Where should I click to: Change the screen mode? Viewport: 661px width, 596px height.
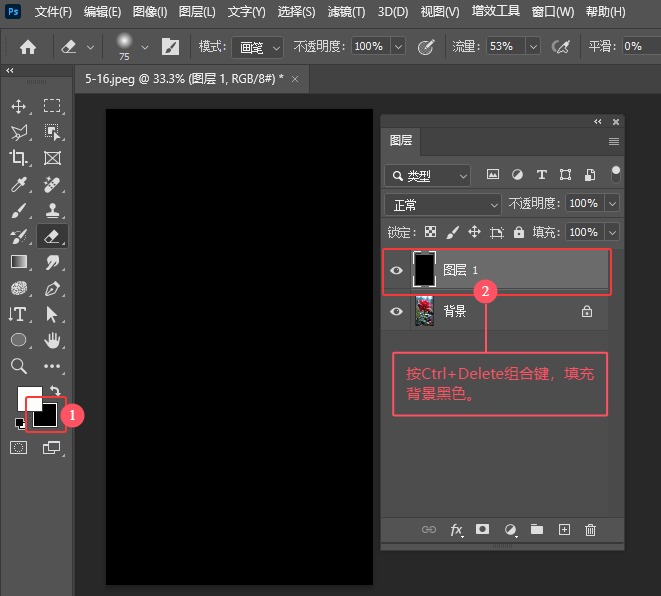[x=51, y=447]
